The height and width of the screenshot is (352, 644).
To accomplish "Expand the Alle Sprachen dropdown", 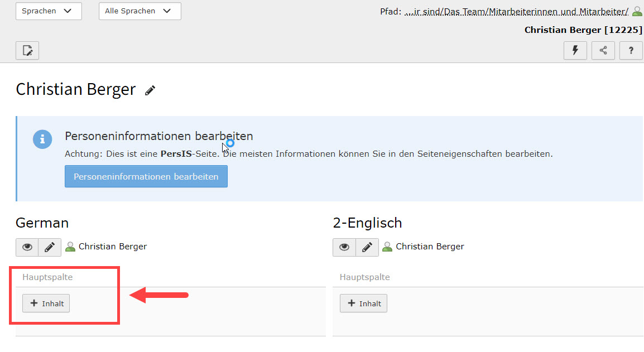I will [x=140, y=11].
